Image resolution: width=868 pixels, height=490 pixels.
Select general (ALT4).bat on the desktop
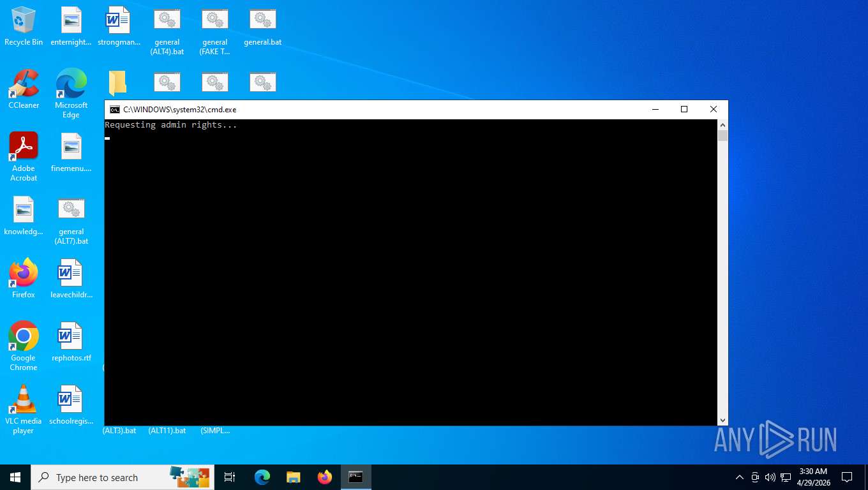tap(167, 31)
